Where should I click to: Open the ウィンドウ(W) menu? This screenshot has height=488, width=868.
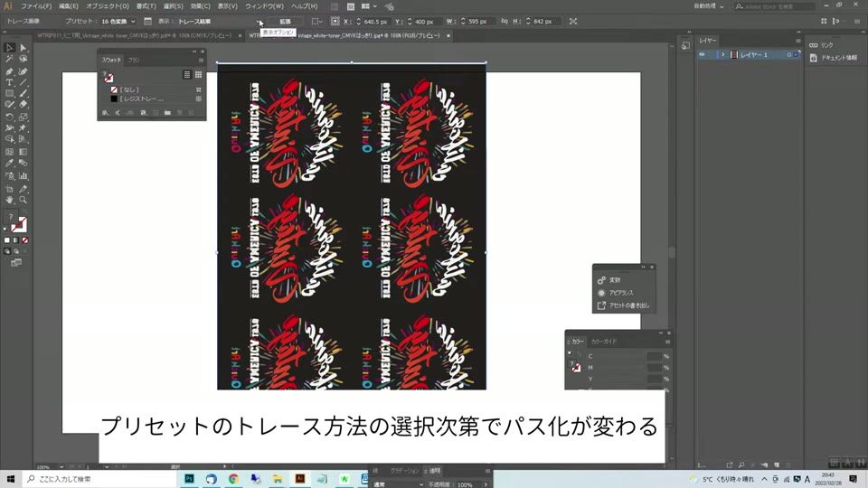click(x=264, y=6)
